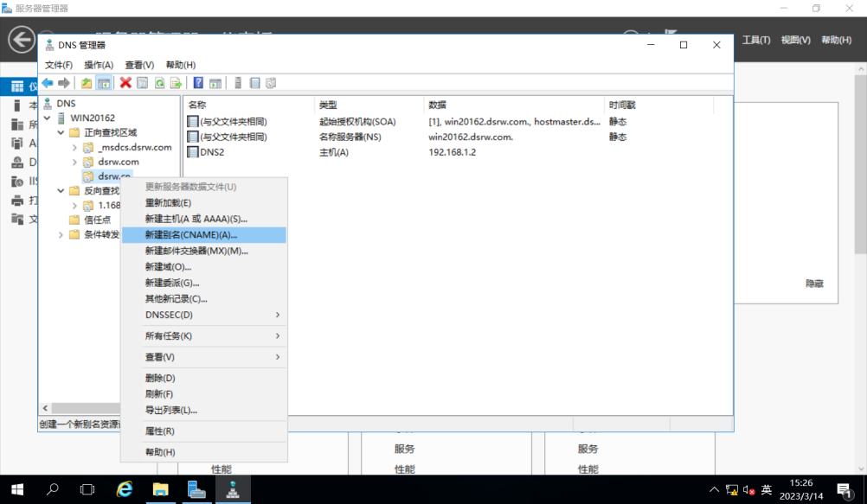This screenshot has width=867, height=504.
Task: Toggle the show/hide action pane icon
Action: click(x=215, y=83)
